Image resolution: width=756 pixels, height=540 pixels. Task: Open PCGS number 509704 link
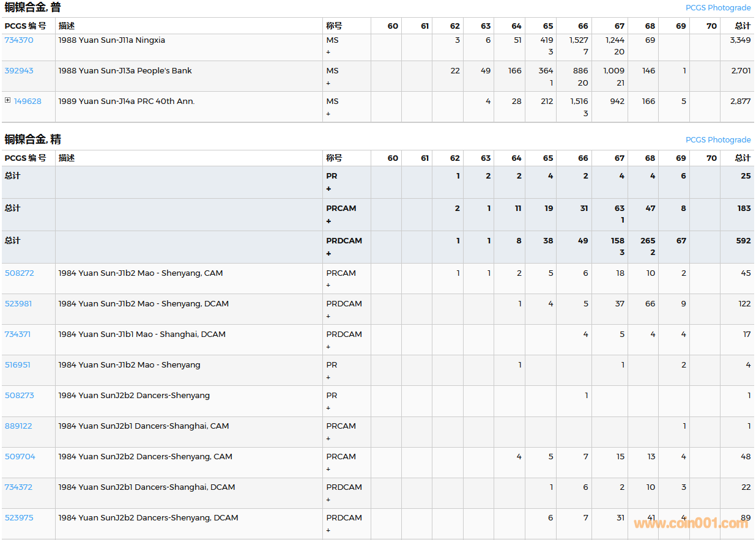coord(20,457)
